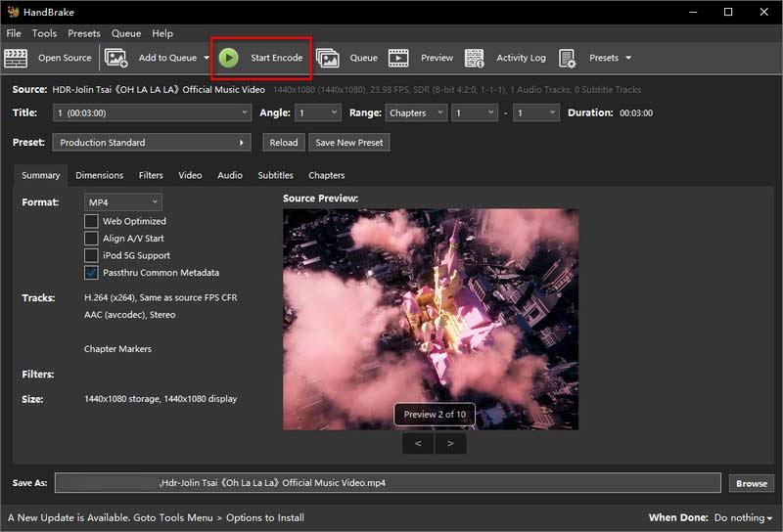Open Source label in toolbar
Screen dimensions: 783x532
coord(65,58)
